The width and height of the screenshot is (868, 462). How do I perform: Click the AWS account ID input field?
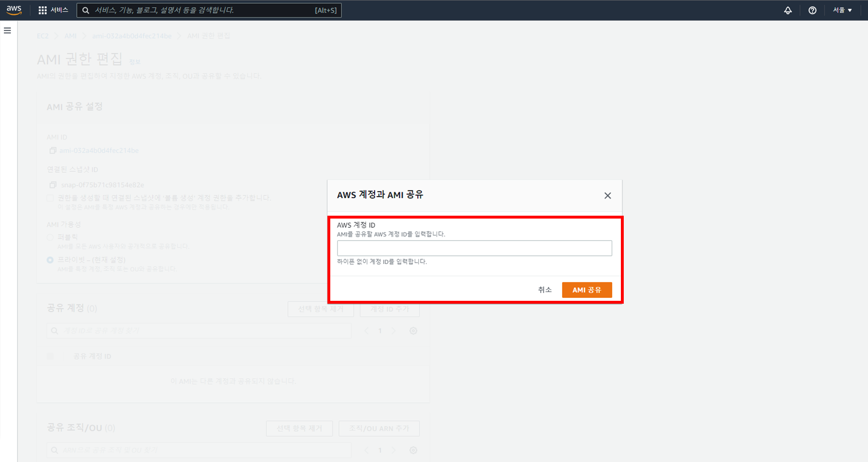474,248
